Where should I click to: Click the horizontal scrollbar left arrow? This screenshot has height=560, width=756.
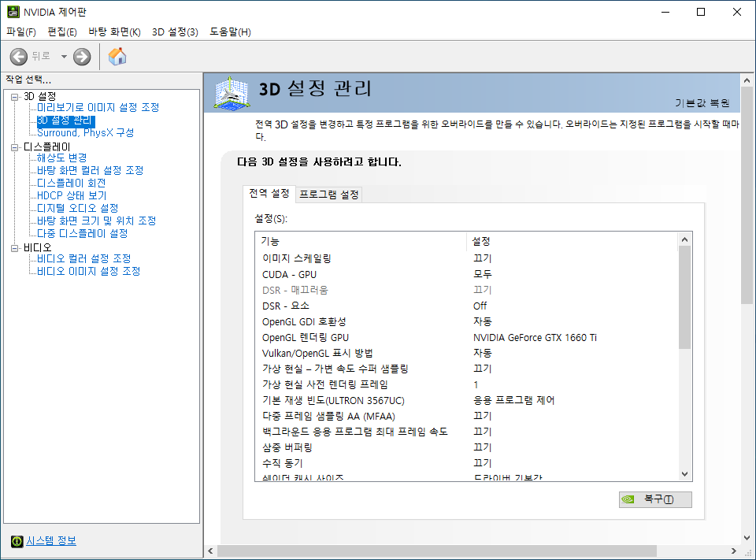(211, 551)
